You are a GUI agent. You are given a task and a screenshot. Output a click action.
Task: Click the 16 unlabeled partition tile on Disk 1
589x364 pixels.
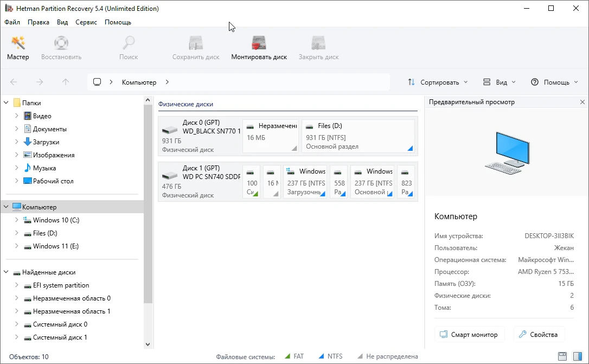[x=272, y=181]
